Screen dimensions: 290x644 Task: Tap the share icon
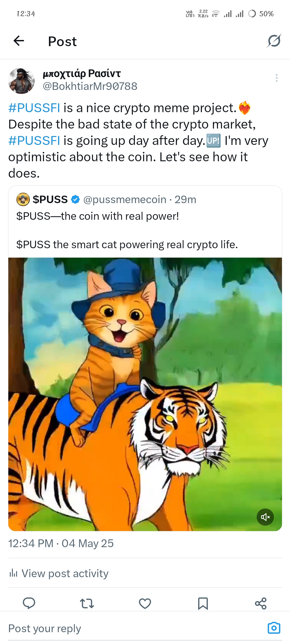[x=261, y=603]
